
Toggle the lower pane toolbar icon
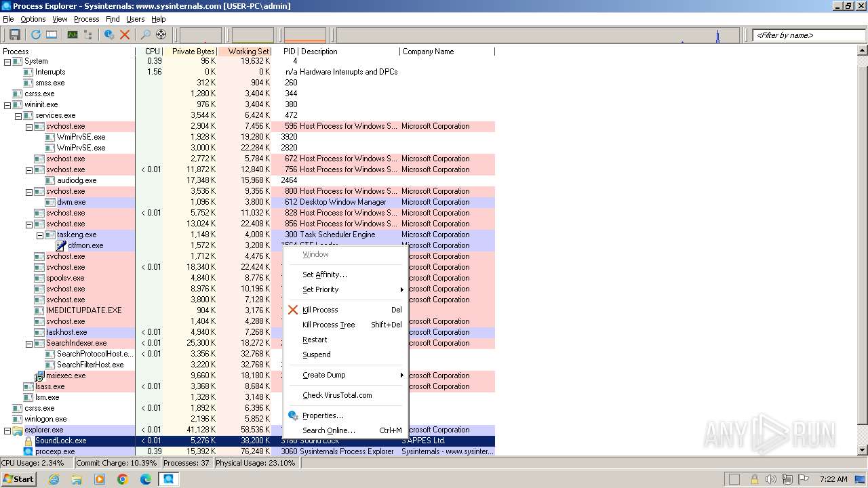[51, 35]
